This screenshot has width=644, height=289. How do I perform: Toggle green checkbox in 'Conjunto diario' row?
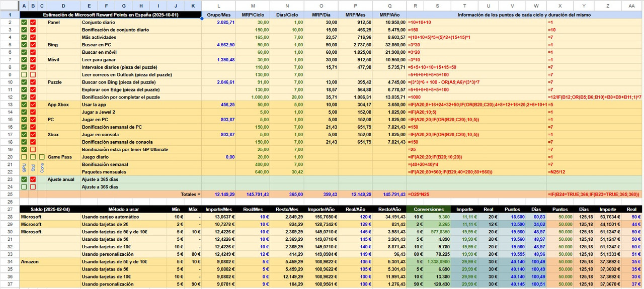pyautogui.click(x=24, y=23)
